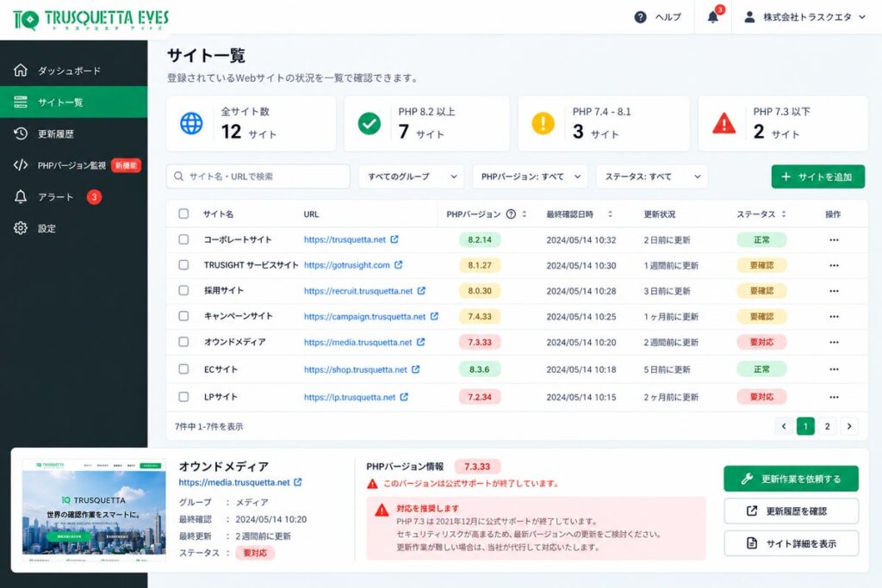882x588 pixels.
Task: Click the PHP 8.2 以上 summary card
Action: point(427,123)
